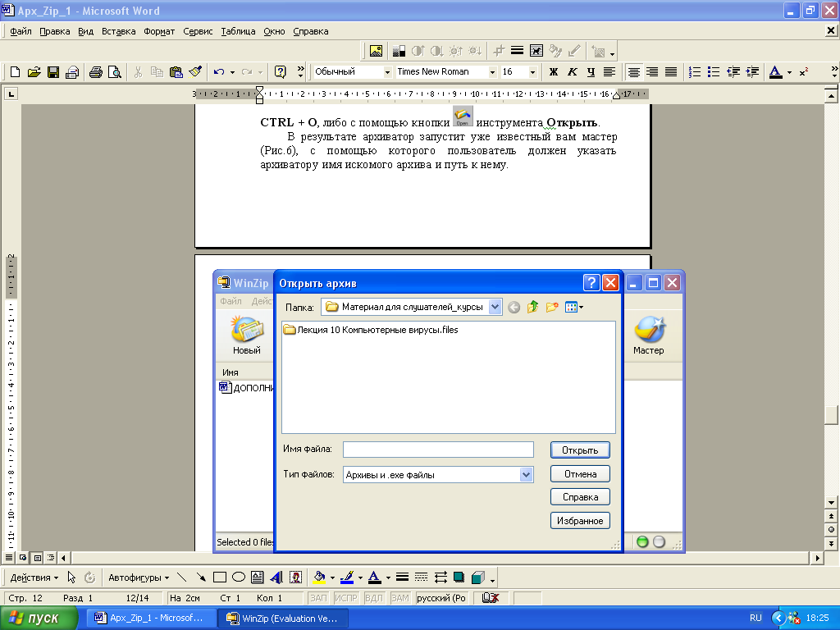Expand the font color dropdown arrow on Formatting toolbar
Screen dimensions: 840x630
click(789, 72)
